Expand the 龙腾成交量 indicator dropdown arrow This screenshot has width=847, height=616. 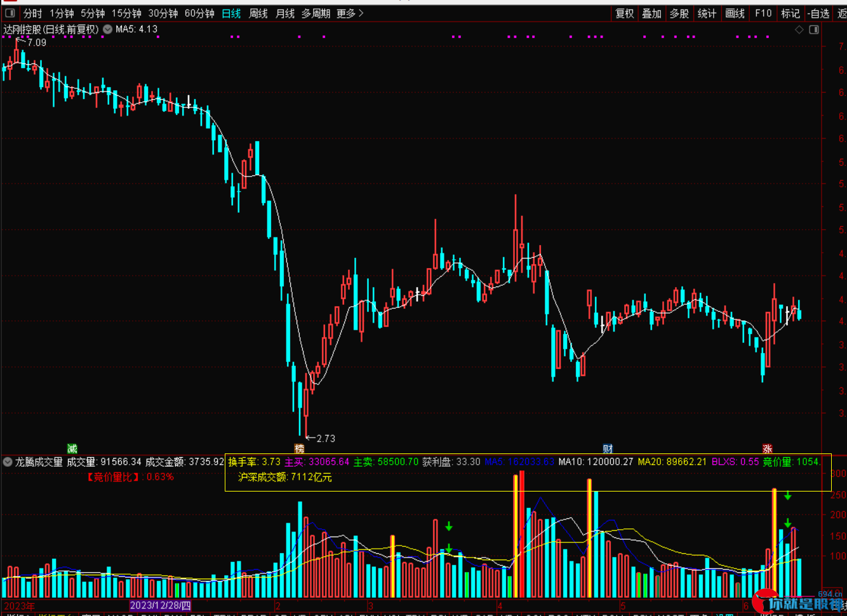pyautogui.click(x=8, y=462)
